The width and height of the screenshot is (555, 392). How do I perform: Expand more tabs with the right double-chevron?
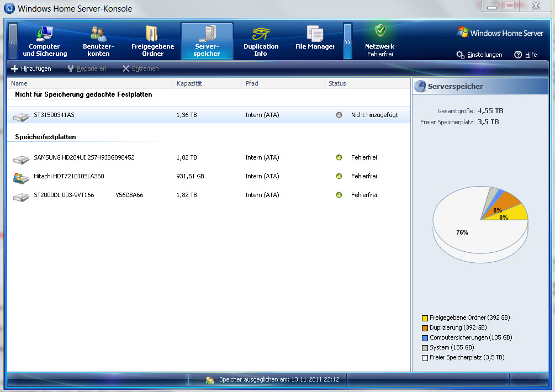348,41
